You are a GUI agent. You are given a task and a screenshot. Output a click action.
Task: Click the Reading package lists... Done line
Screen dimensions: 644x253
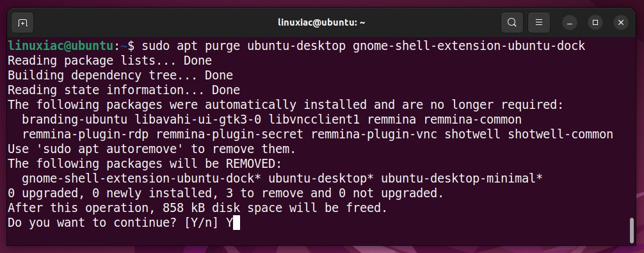point(109,61)
